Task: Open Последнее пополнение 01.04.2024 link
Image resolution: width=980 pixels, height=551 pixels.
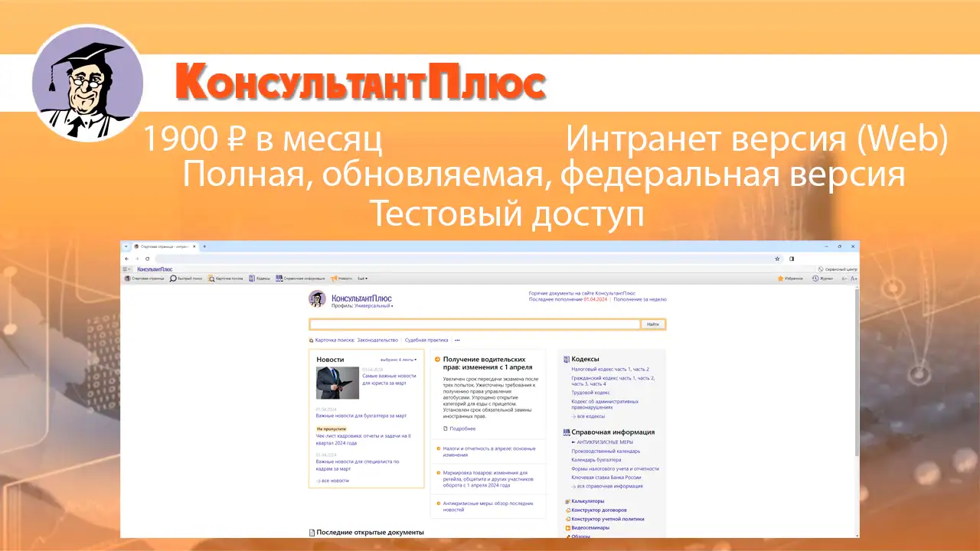Action: [567, 299]
